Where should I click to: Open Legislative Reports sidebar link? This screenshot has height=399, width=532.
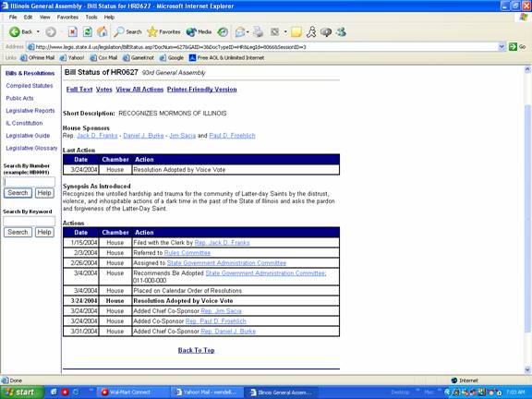pyautogui.click(x=30, y=111)
